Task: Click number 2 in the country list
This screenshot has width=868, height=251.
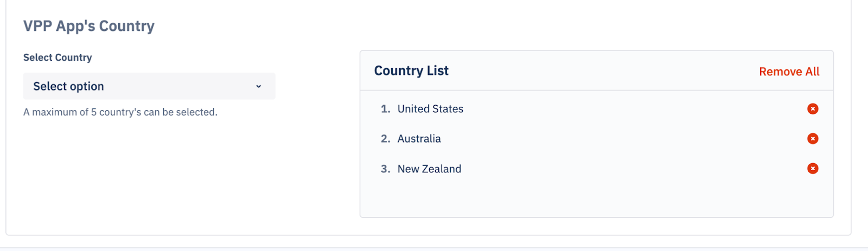Action: pos(385,139)
